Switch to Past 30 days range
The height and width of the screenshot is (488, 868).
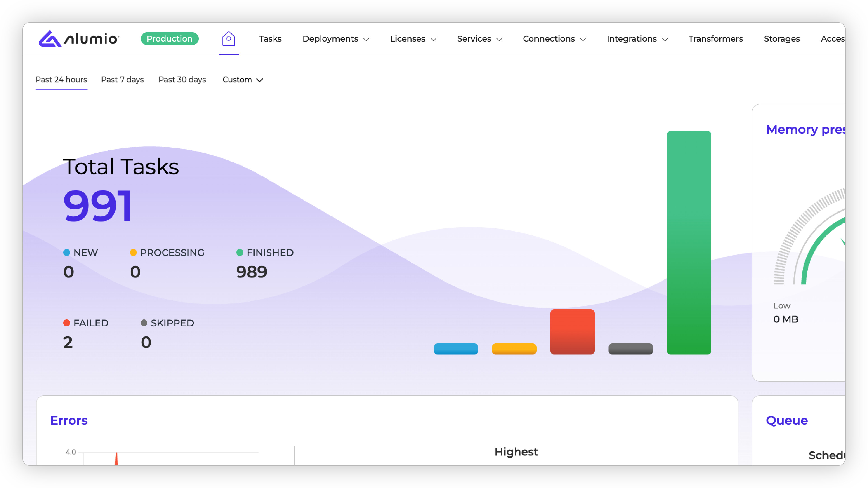point(182,80)
